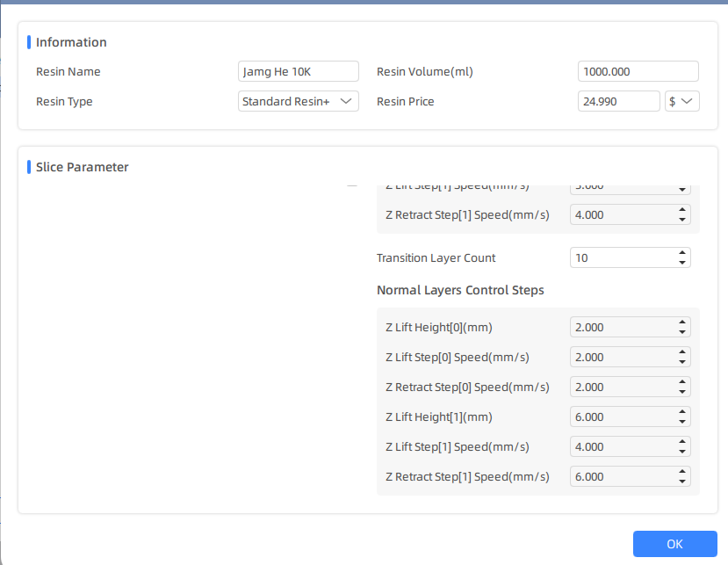Viewport: 728px width, 565px height.
Task: Increase Normal Layers Z Retract Step[1] Speed 6.000
Action: [x=682, y=472]
